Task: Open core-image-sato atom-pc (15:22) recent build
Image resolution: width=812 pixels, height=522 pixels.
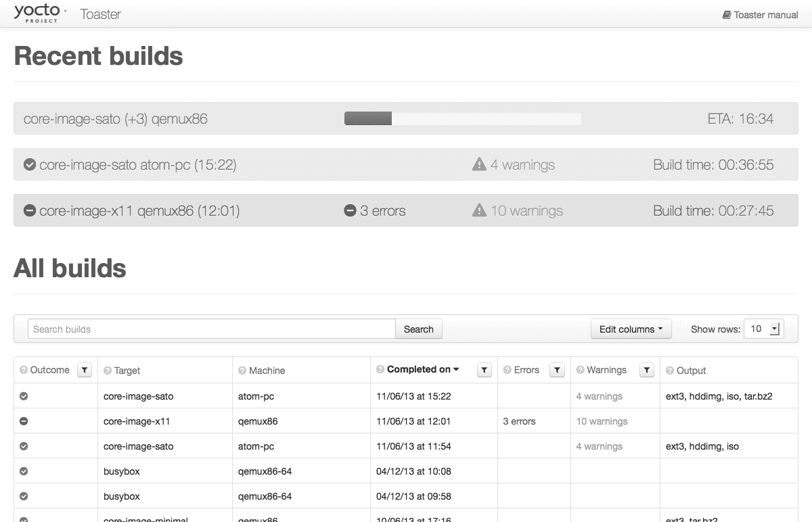Action: tap(137, 164)
